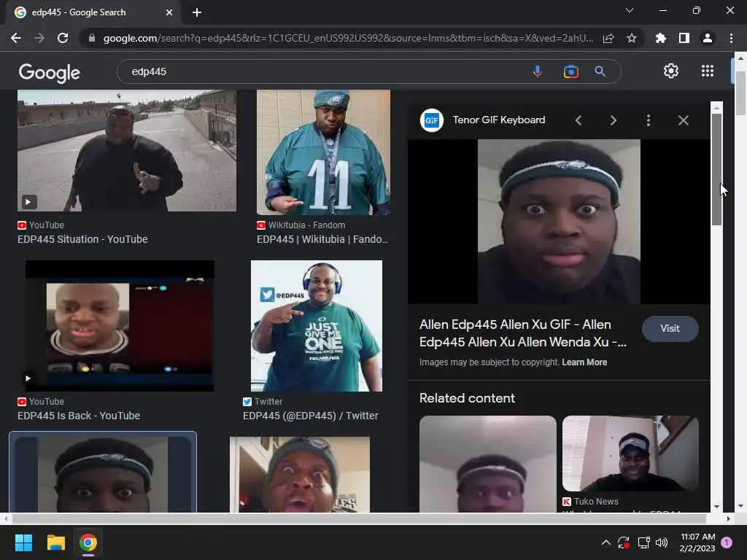Click the 'EDP445 | Wikitubia | Fando…' link

[322, 239]
